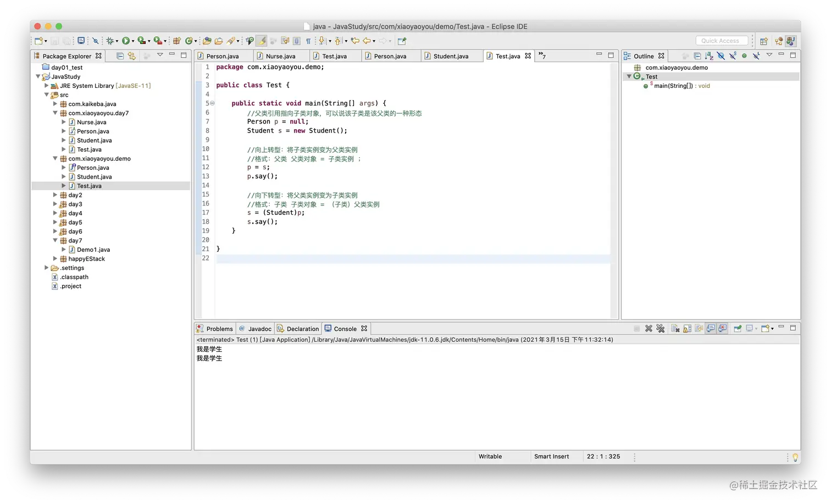
Task: Click the Pin Console icon
Action: click(x=738, y=329)
